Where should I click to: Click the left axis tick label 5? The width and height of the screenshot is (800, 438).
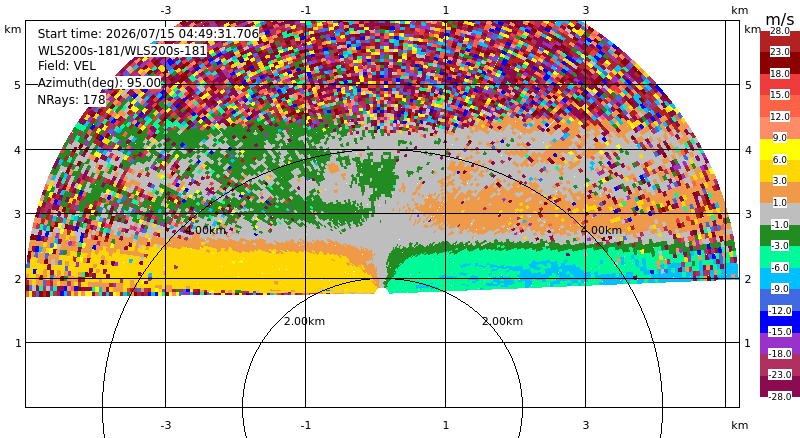tap(17, 85)
